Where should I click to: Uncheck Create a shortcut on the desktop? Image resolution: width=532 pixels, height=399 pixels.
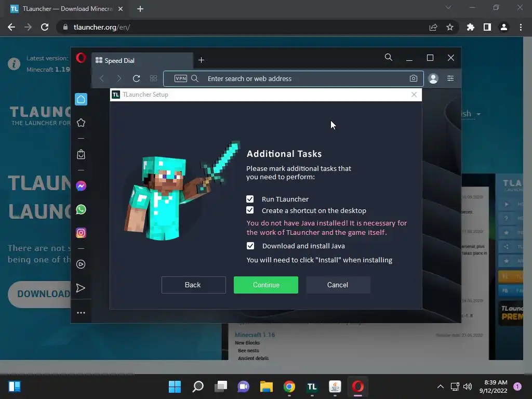tap(250, 210)
